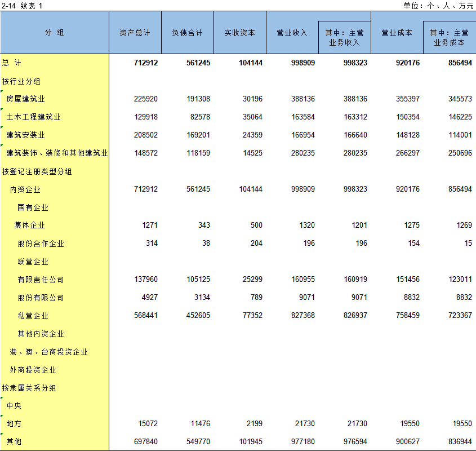Image resolution: width=476 pixels, height=451 pixels.
Task: Select the cell 1271 for 集体企业
Action: pyautogui.click(x=150, y=225)
